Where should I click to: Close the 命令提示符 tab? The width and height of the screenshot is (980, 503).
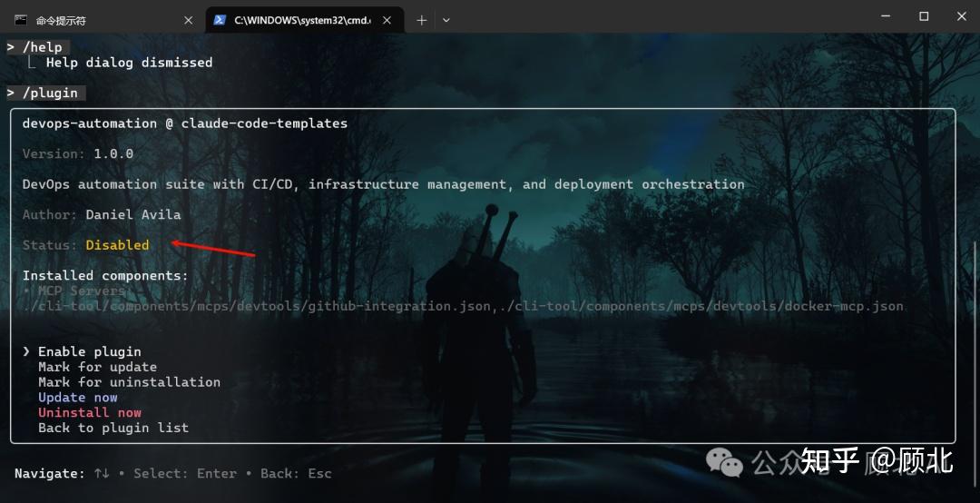[188, 20]
